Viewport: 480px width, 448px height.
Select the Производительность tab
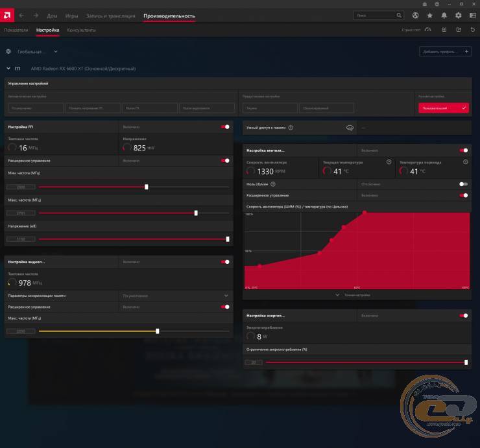point(169,16)
